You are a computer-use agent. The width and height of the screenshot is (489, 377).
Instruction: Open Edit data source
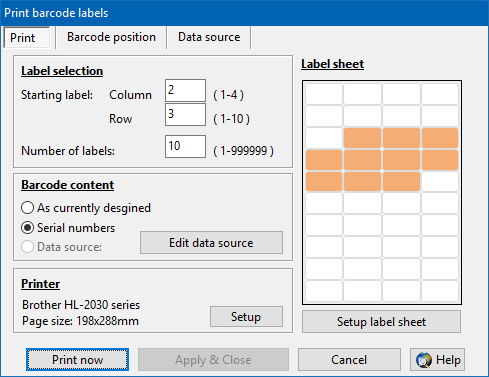[x=211, y=243]
